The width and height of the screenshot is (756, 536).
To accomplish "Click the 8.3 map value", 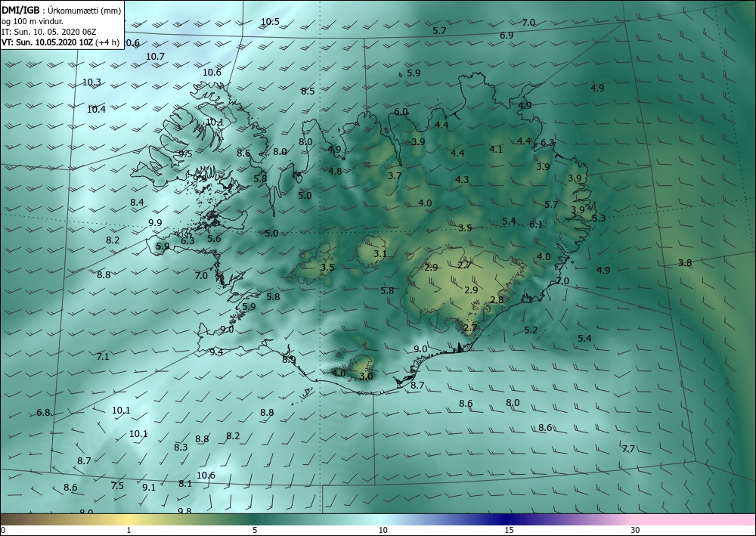I will 181,448.
